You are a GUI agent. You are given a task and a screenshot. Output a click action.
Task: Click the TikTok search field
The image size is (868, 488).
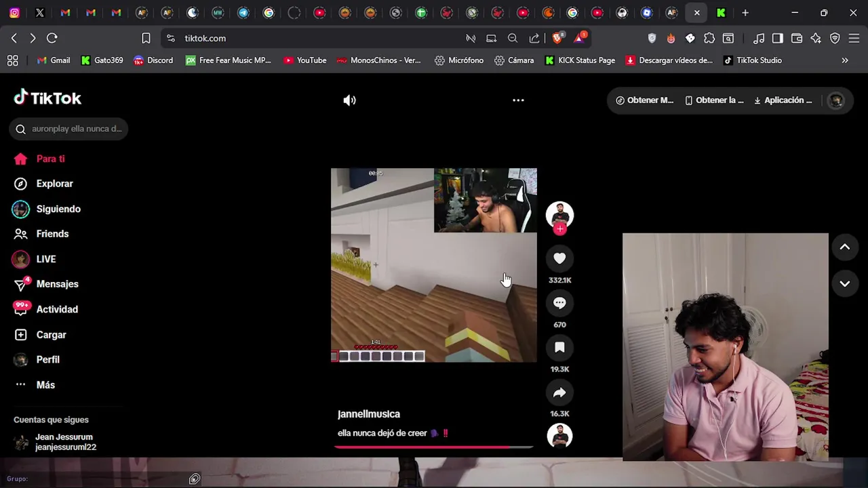pos(68,129)
